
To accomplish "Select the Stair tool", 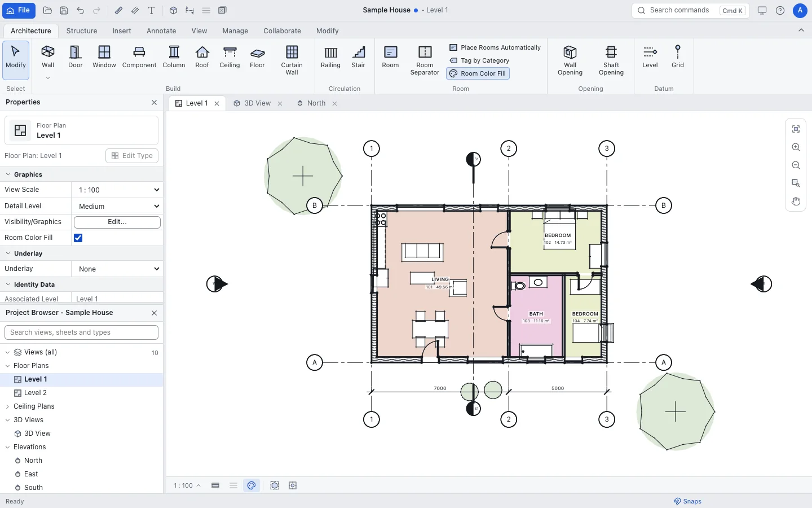I will pyautogui.click(x=359, y=57).
